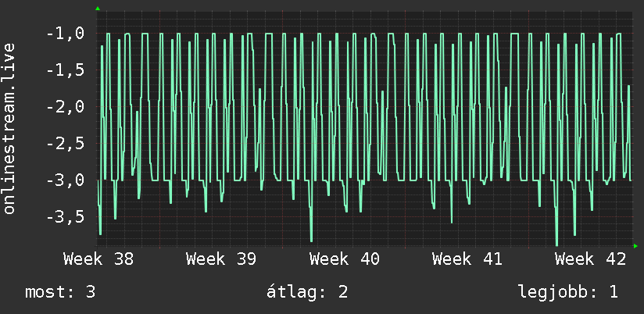644x314 pixels.
Task: Click the '-2,0' y-axis value
Action: [x=66, y=107]
